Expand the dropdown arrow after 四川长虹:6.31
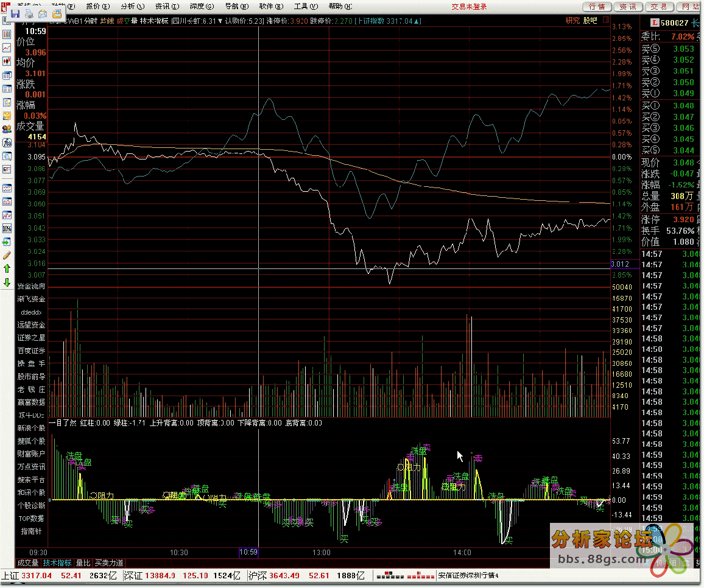 coord(220,21)
